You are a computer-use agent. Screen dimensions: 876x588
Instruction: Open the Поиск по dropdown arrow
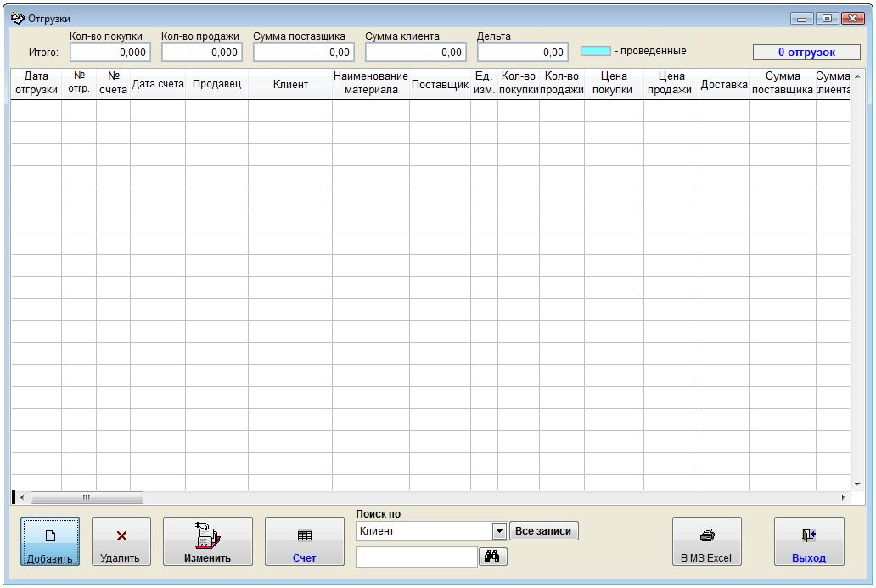pos(499,531)
